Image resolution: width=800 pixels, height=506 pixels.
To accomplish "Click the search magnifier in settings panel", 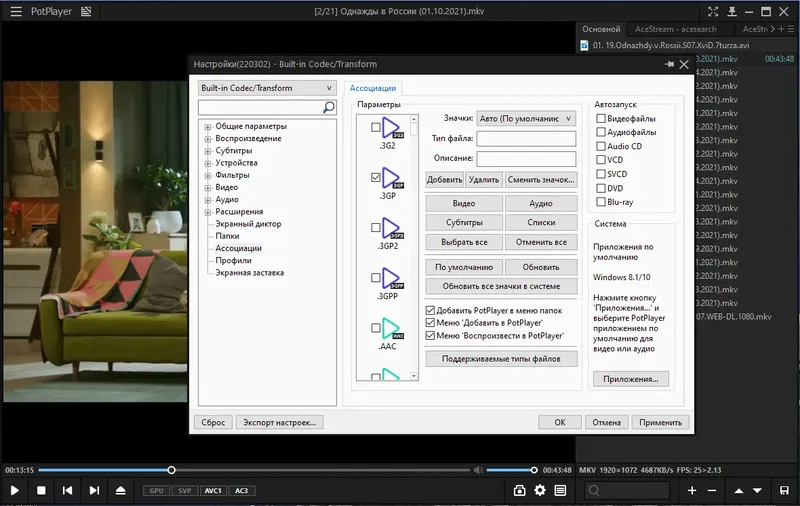I will tap(329, 107).
